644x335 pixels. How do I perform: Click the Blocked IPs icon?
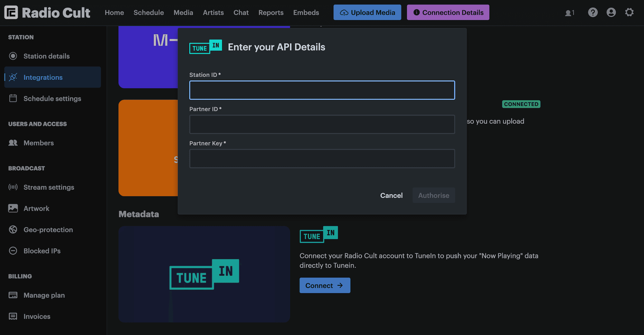(x=13, y=251)
